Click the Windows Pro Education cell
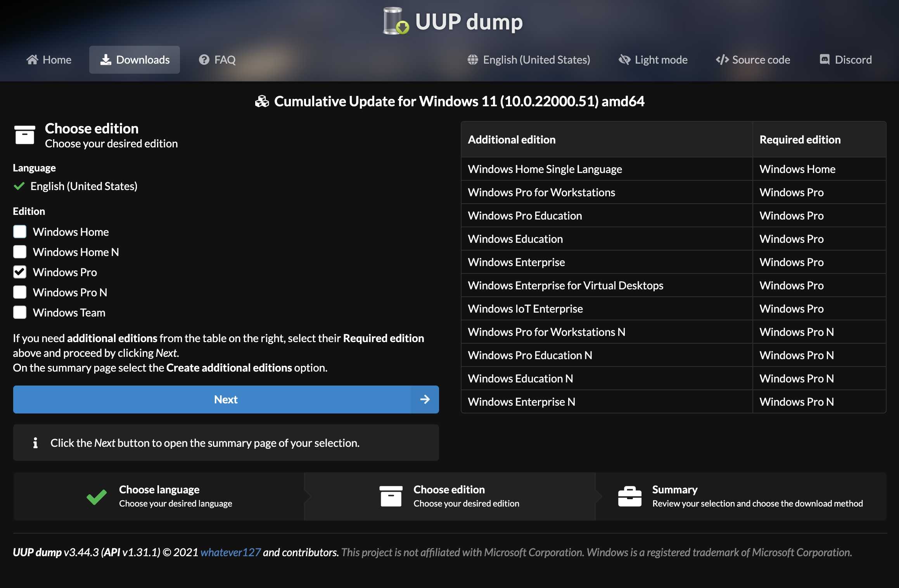The image size is (899, 588). pos(607,216)
